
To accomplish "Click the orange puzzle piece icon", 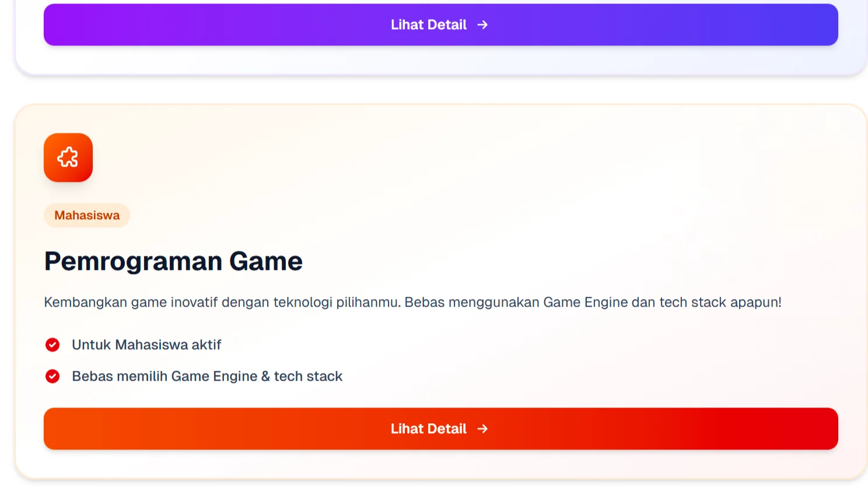I will [x=68, y=157].
